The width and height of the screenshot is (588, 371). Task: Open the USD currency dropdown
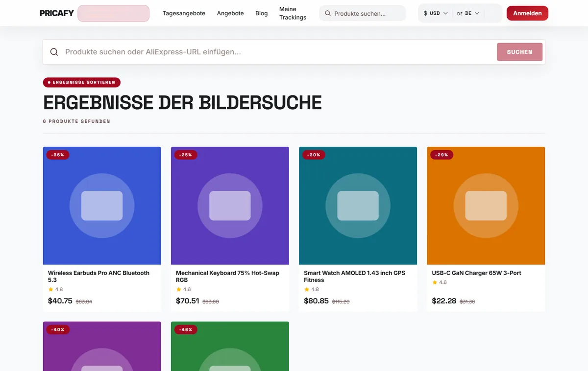pyautogui.click(x=436, y=13)
